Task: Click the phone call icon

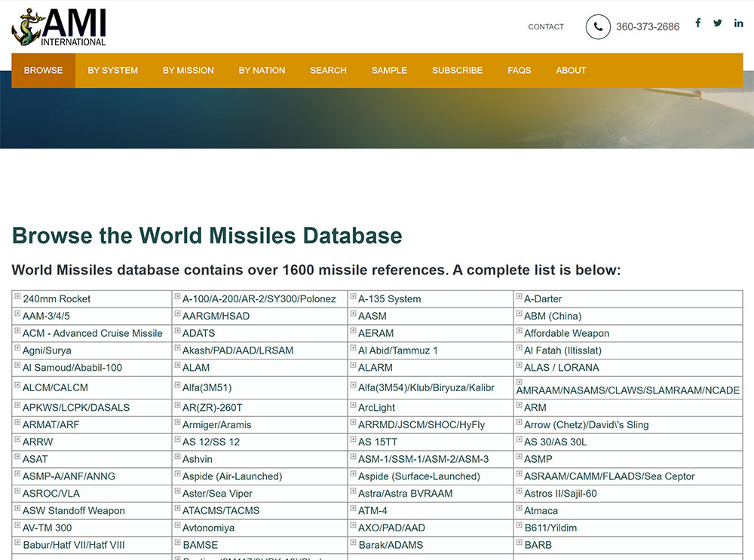Action: (x=598, y=27)
